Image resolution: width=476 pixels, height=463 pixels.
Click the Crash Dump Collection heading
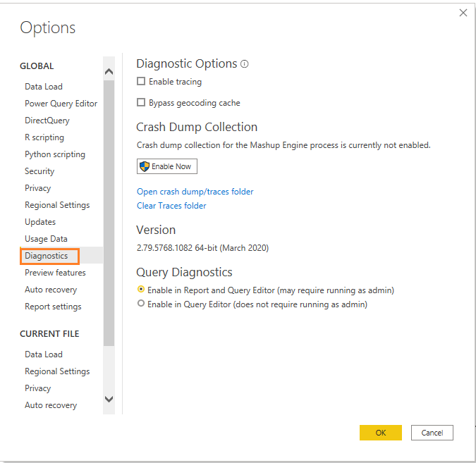(197, 127)
